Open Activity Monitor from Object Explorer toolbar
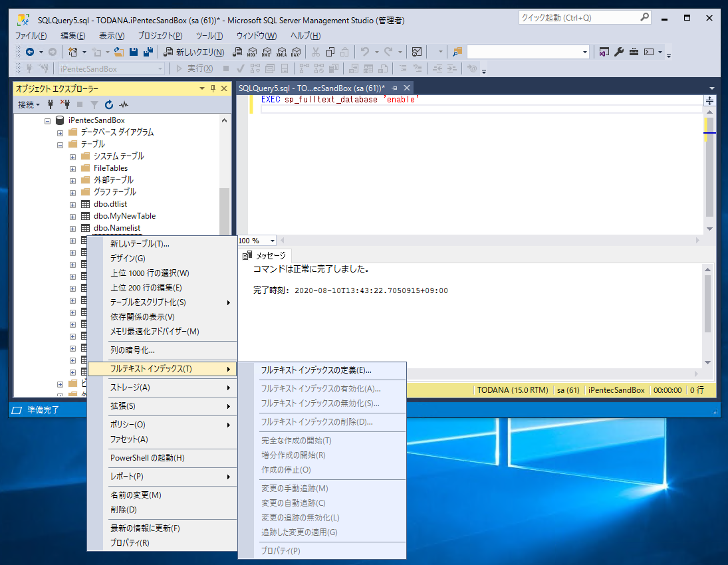The height and width of the screenshot is (565, 728). pyautogui.click(x=124, y=104)
